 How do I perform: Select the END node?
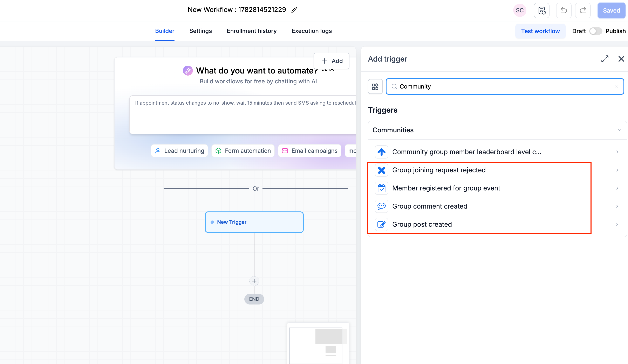click(254, 299)
